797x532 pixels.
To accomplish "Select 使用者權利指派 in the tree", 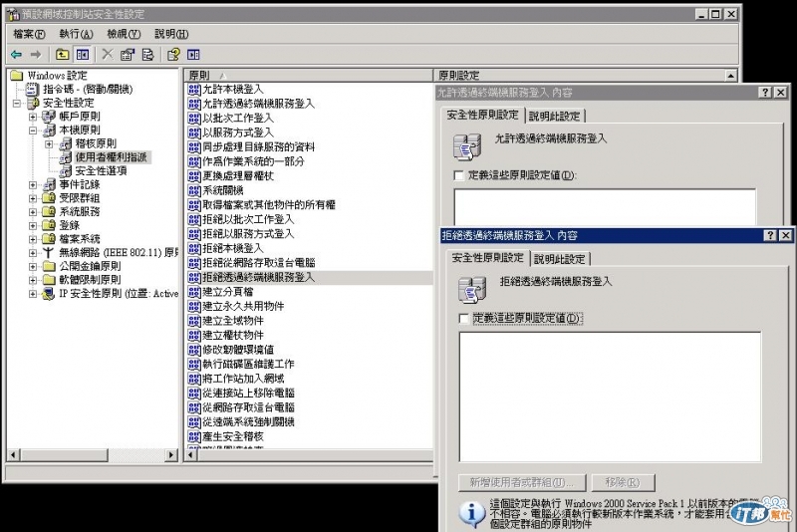I will (111, 157).
